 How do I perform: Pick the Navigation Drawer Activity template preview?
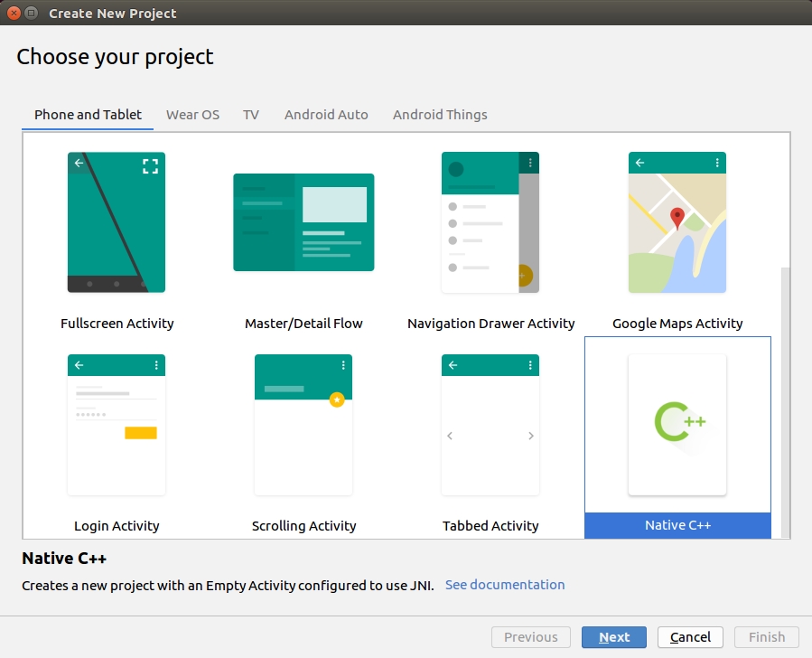(490, 222)
